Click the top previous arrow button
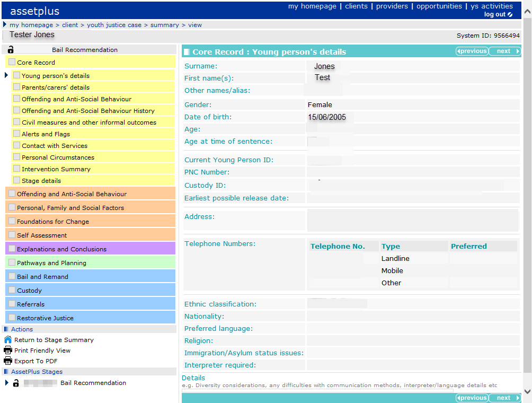 pyautogui.click(x=472, y=51)
